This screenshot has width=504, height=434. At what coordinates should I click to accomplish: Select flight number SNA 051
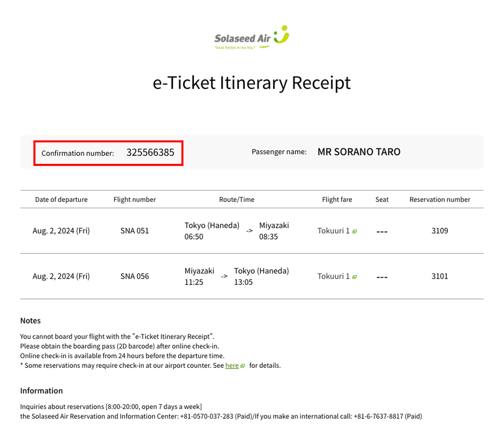[x=135, y=231]
